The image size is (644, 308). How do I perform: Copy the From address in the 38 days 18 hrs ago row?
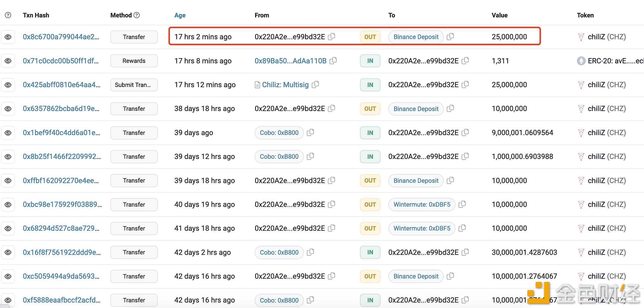point(331,108)
